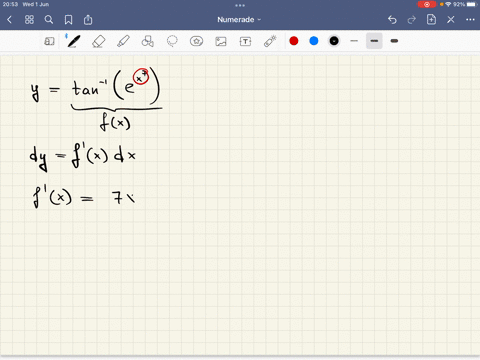This screenshot has width=480, height=360.
Task: Select the Text box tool
Action: pyautogui.click(x=245, y=41)
